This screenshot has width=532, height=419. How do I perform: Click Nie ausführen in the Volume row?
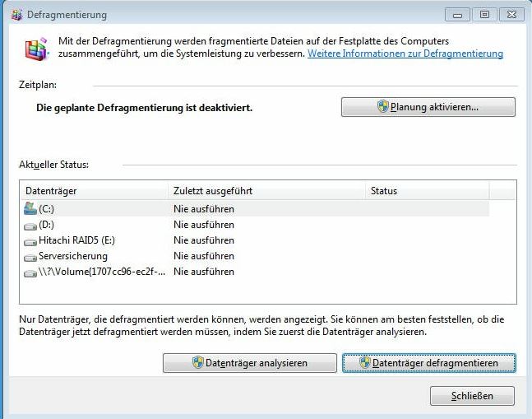(204, 272)
